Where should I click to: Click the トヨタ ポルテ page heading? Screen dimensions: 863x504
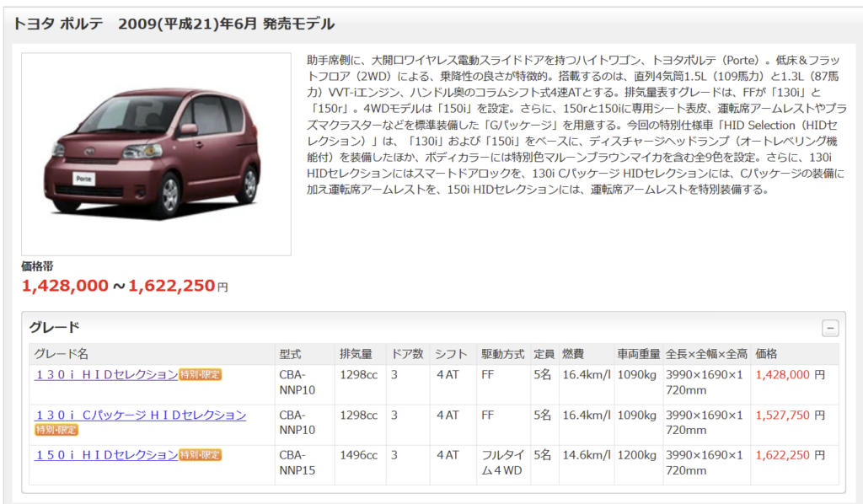174,24
